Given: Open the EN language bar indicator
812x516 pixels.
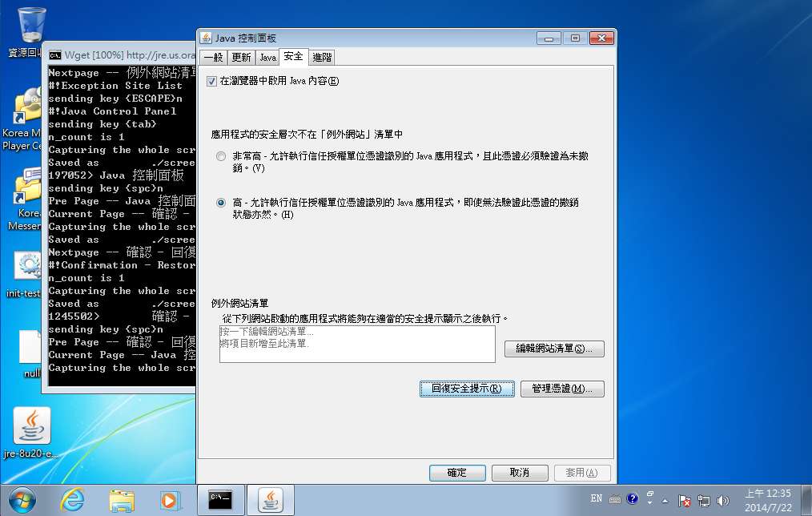Looking at the screenshot, I should (596, 498).
